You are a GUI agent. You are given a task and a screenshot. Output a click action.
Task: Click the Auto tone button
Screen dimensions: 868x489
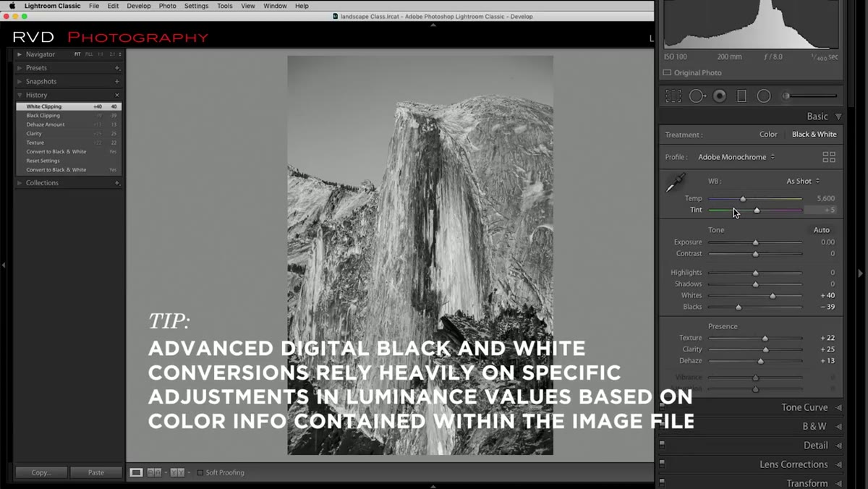[x=821, y=230]
